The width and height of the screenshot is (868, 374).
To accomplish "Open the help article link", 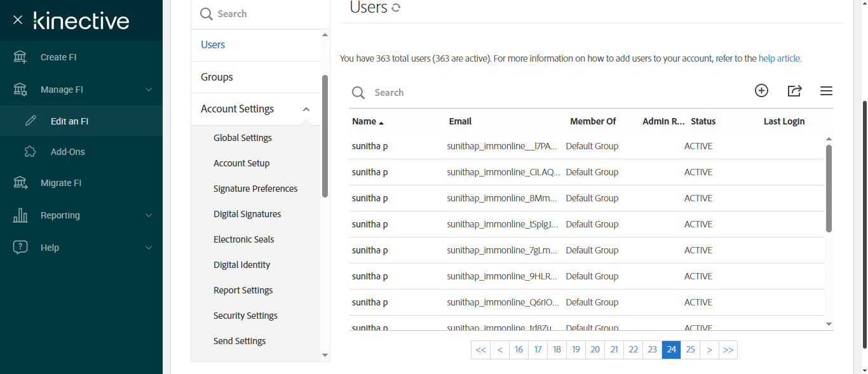I will point(780,58).
